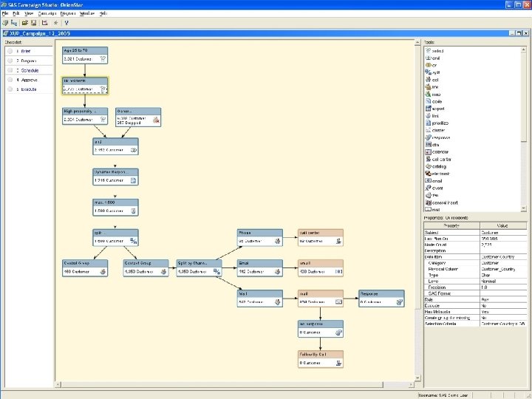Click the 'Selection Criteria' property row

[475, 324]
